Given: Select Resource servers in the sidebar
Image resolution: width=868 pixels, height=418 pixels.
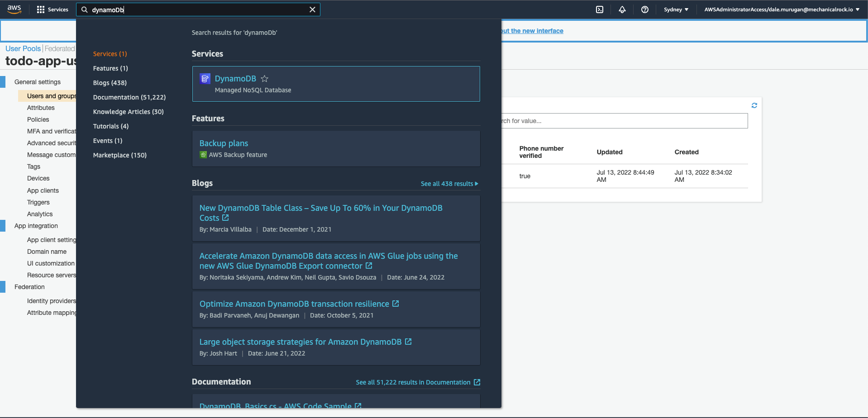Looking at the screenshot, I should (52, 275).
